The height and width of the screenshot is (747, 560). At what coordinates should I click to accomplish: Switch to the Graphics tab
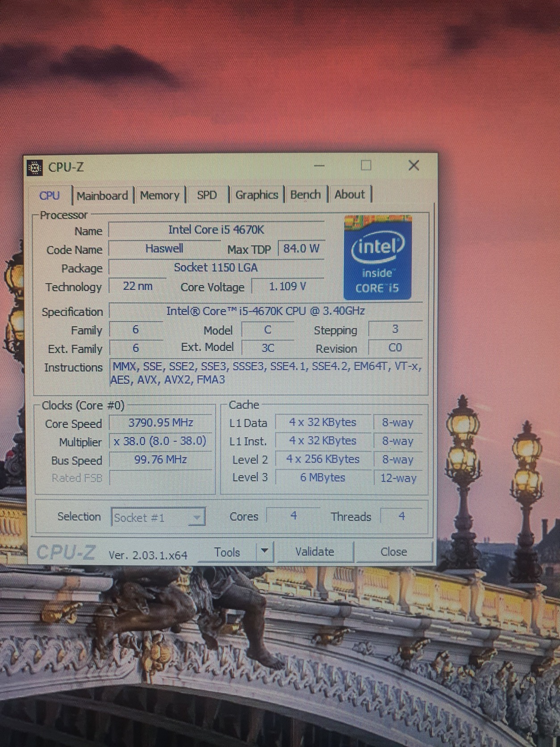(x=257, y=195)
